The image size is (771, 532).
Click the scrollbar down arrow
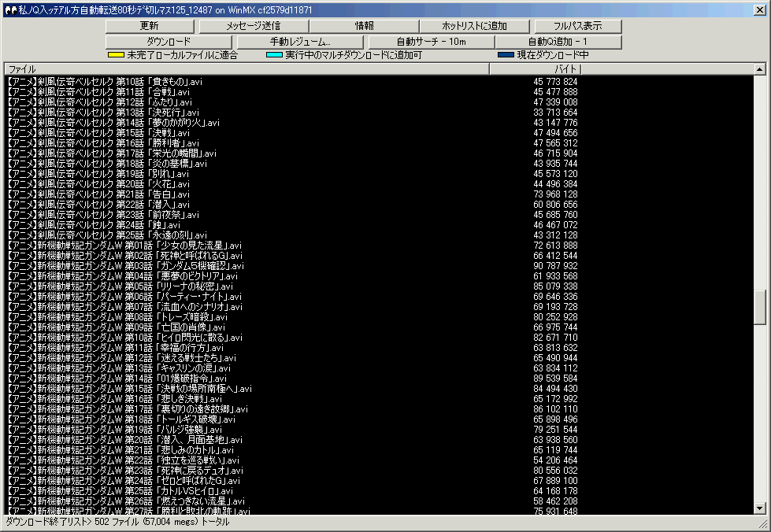(x=760, y=508)
